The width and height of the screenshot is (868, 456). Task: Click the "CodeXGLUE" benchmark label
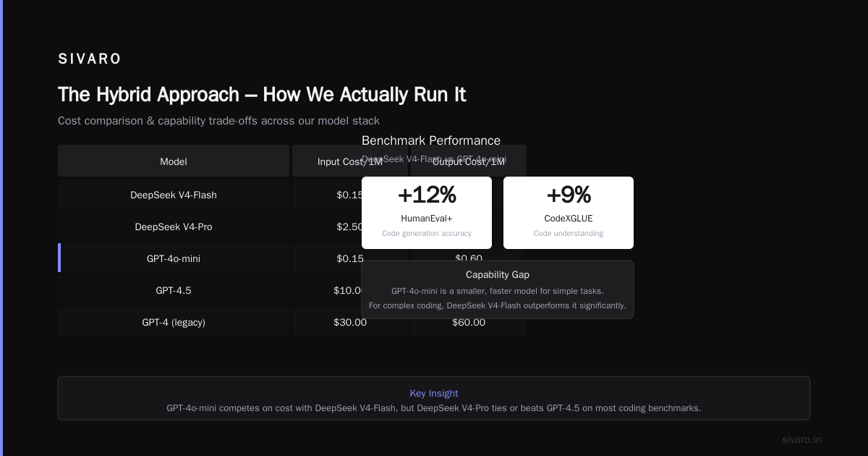[569, 218]
